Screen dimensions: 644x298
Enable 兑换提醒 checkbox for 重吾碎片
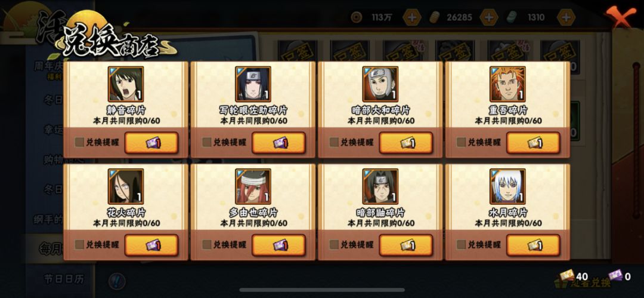point(462,142)
